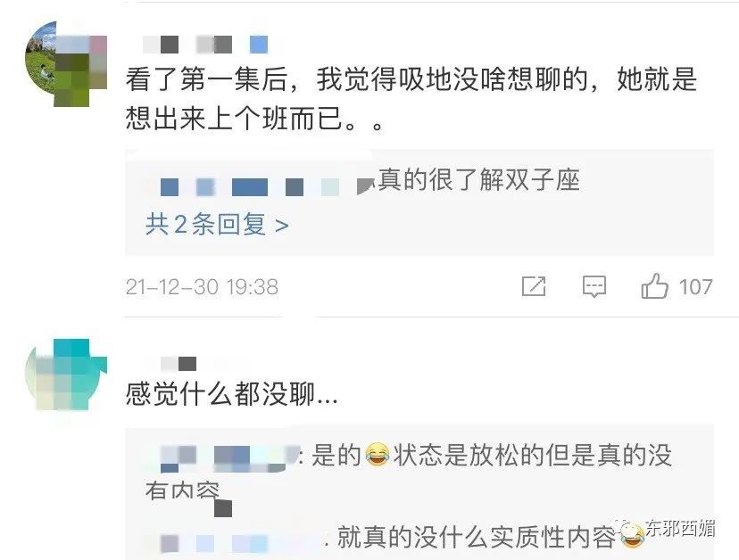739x560 pixels.
Task: Open comment starting 看了第一集后
Action: [x=411, y=98]
